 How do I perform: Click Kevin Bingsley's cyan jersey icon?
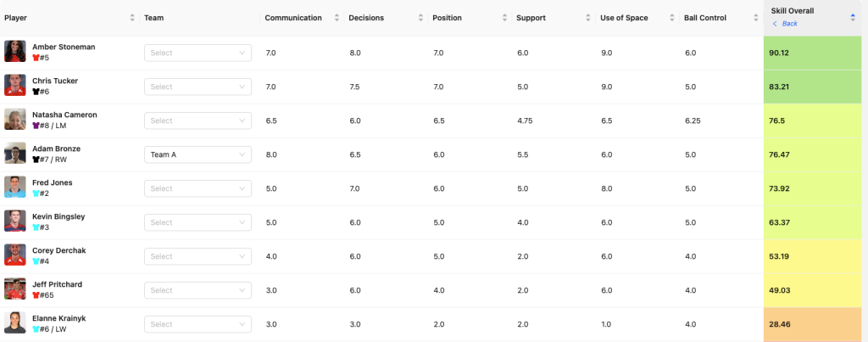coord(36,227)
